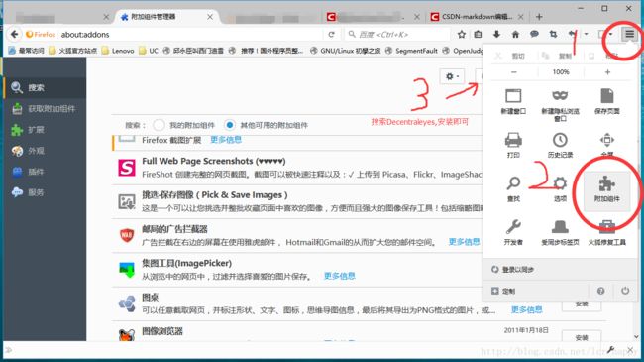Bookmark this page with the star icon
644x362 pixels.
(x=462, y=34)
